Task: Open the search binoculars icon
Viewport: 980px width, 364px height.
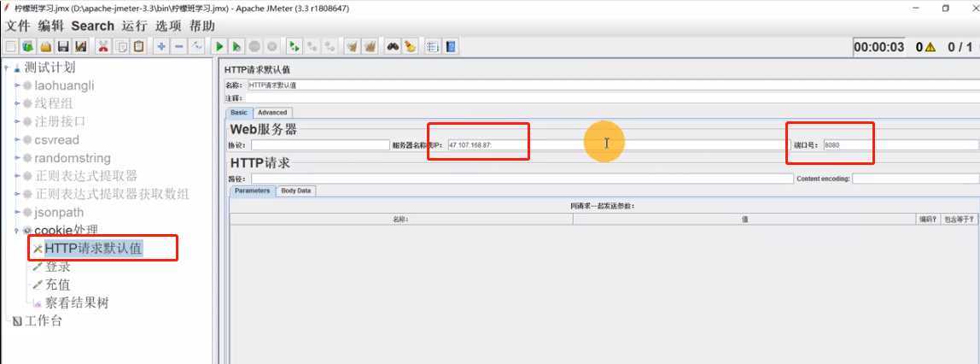Action: click(393, 46)
